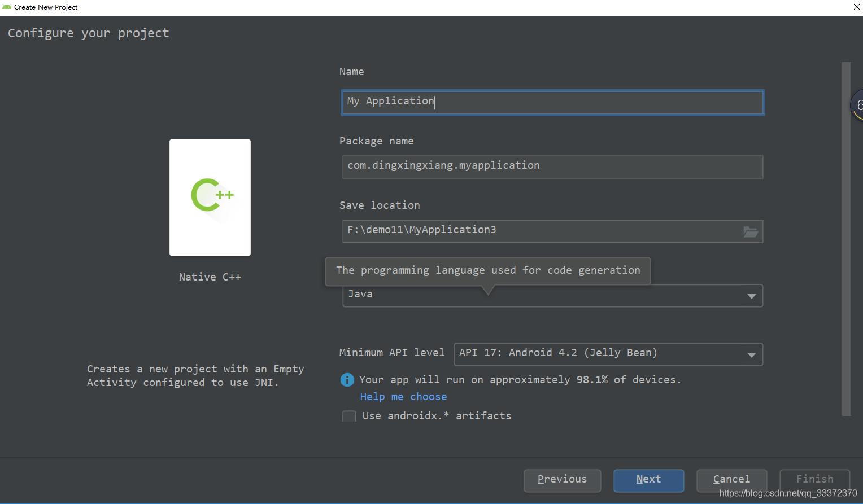Open the Help me choose link

coord(403,397)
